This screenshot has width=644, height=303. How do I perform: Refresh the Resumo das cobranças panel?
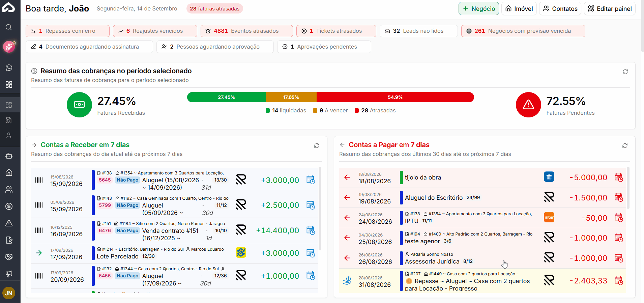pos(625,72)
